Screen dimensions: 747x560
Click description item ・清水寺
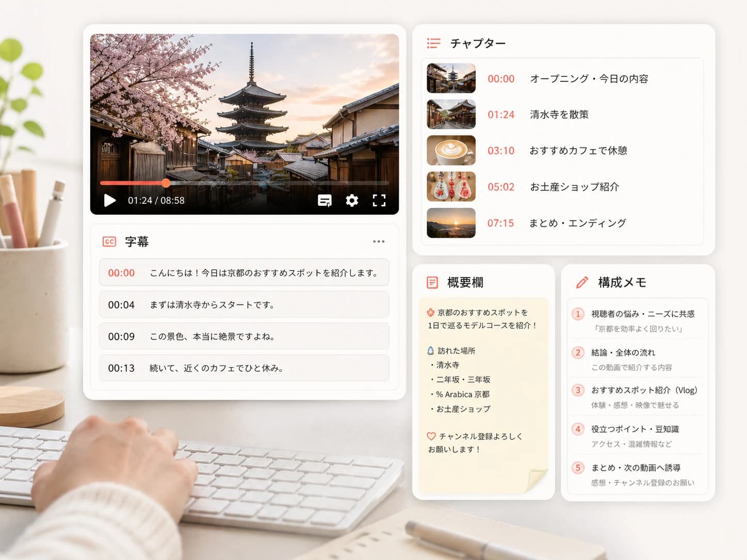point(444,365)
